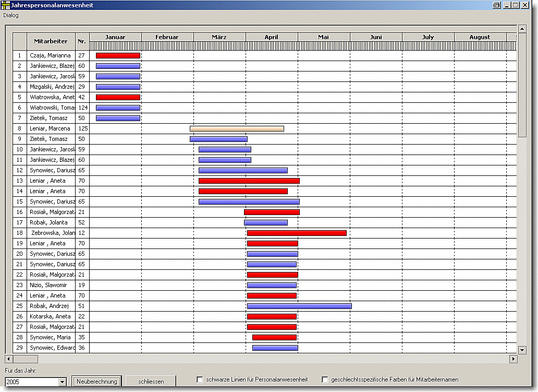Screen dimensions: 538x392
Task: Click the vertical scrollbar down arrow
Action: tap(522, 350)
